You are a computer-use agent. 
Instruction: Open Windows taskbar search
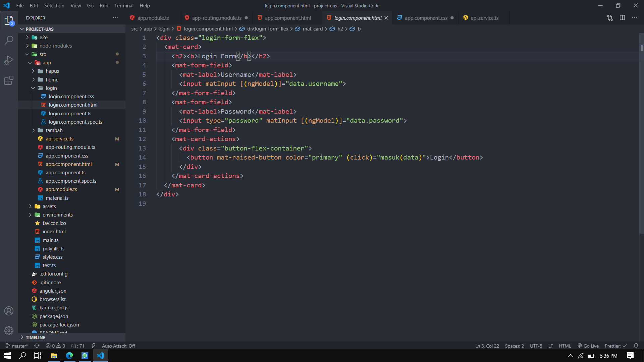click(22, 356)
